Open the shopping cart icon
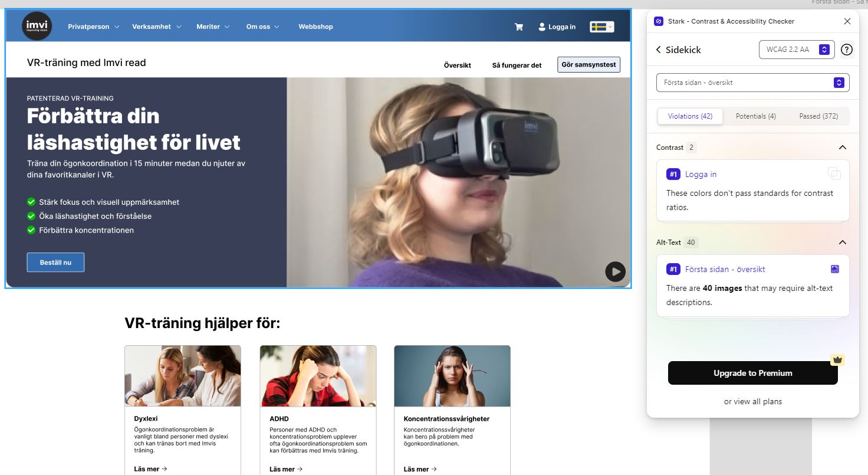 519,27
